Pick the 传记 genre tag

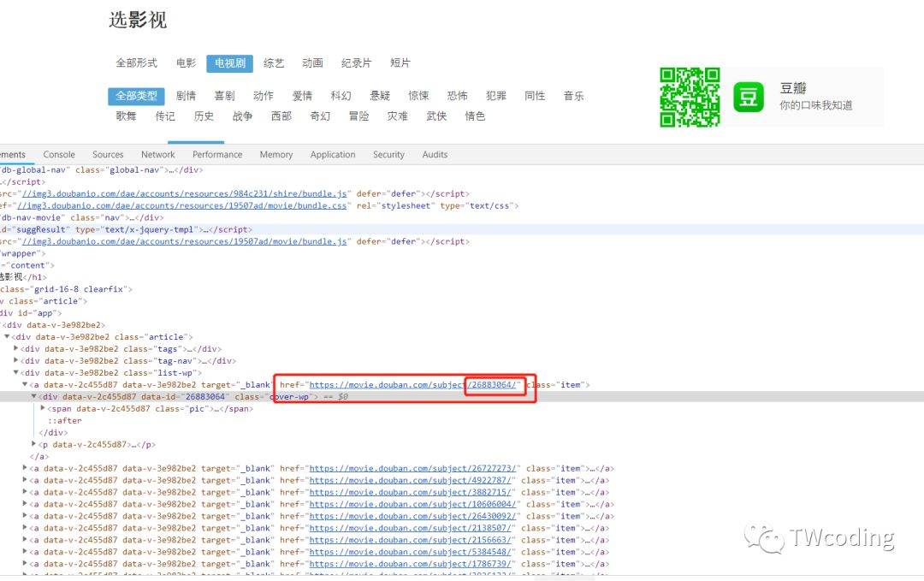(165, 116)
